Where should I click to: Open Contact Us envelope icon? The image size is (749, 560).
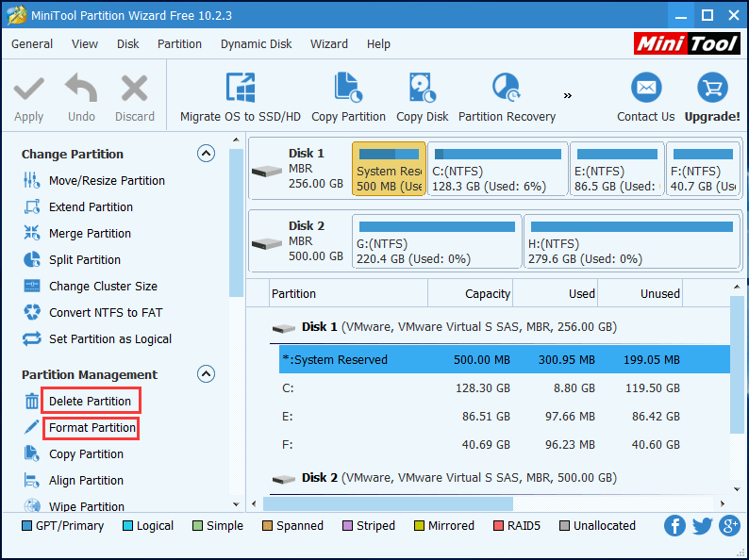[646, 88]
